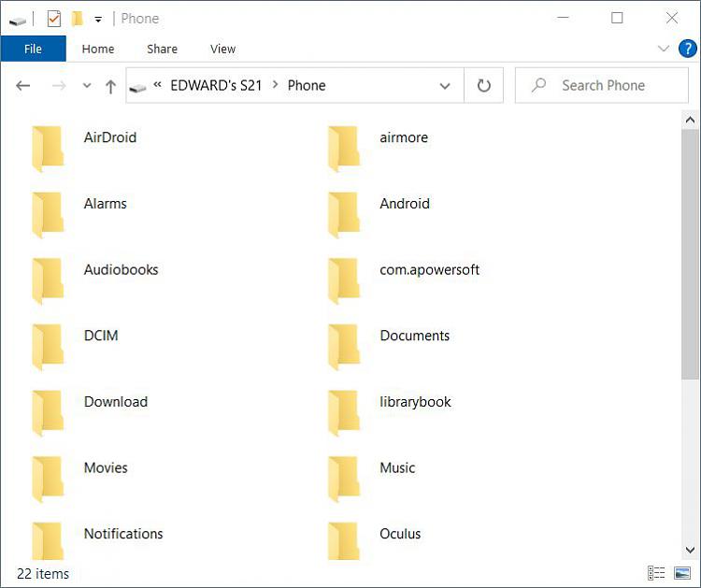Click the Music folder icon

pos(344,480)
